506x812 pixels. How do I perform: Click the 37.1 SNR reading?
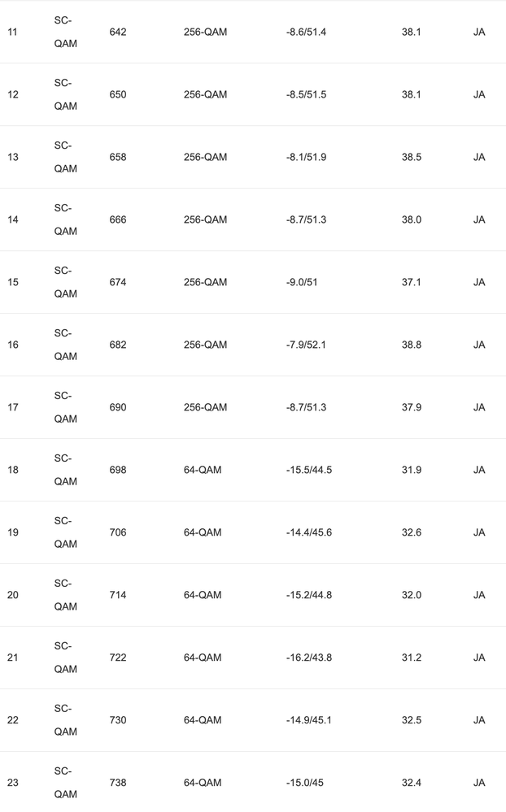[411, 282]
